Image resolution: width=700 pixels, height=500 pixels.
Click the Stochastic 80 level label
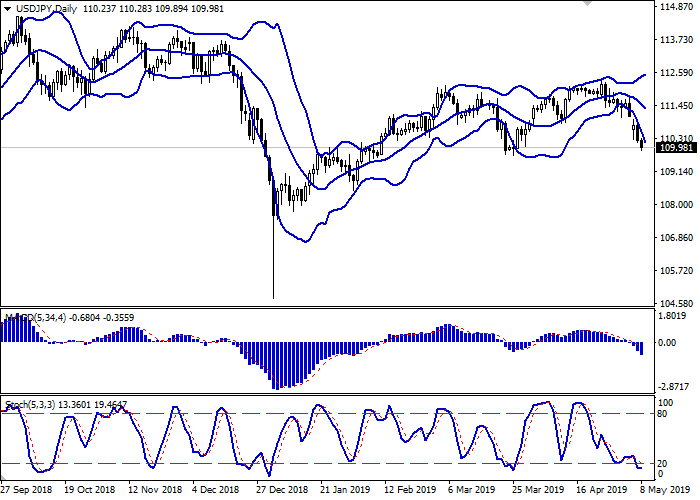point(663,414)
